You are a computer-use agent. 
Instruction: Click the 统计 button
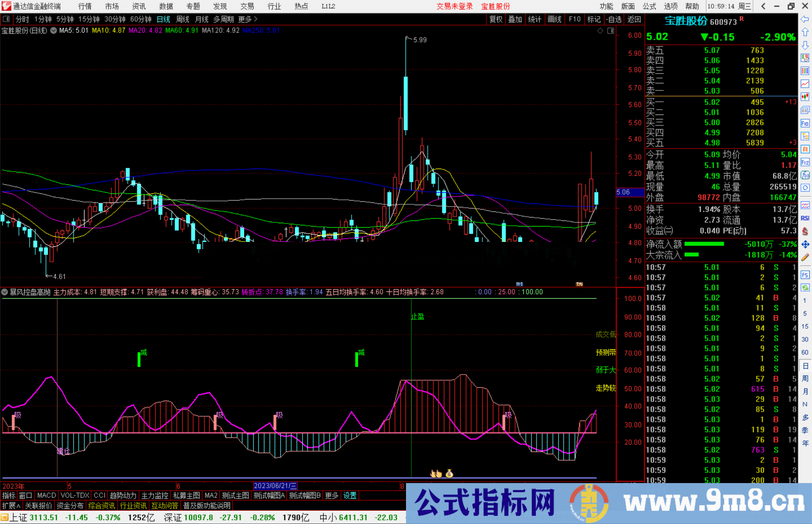pyautogui.click(x=535, y=19)
